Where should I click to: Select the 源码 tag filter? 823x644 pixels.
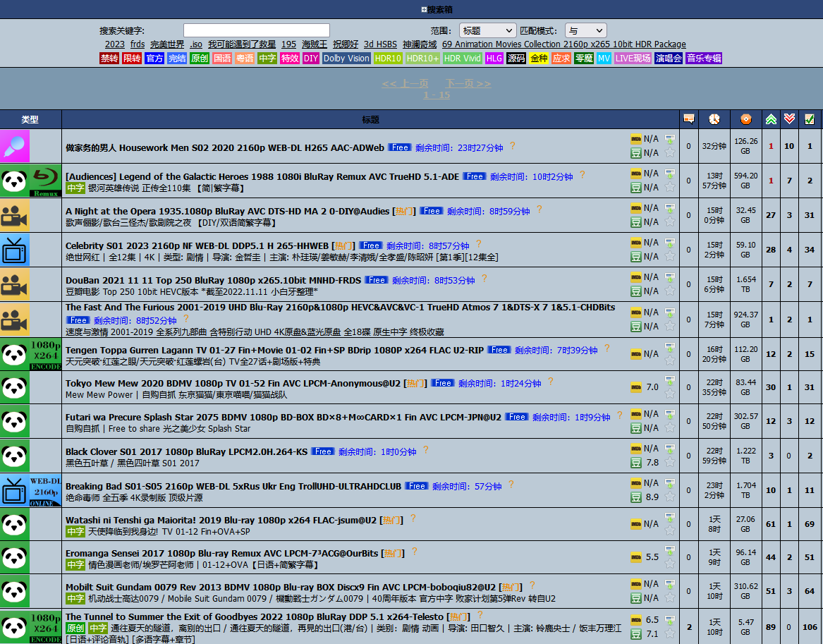point(516,59)
